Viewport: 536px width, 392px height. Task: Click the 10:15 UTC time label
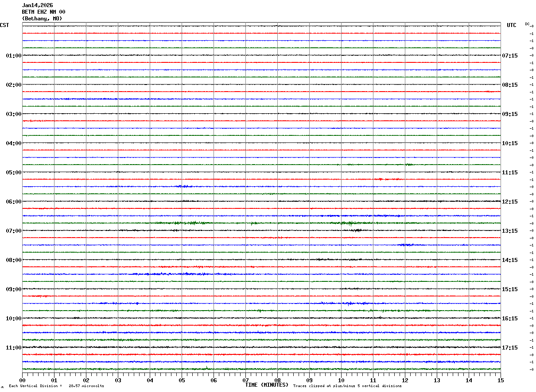point(509,143)
